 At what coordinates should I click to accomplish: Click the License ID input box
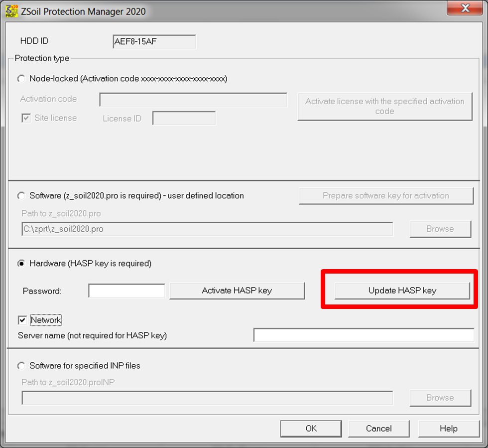[184, 118]
